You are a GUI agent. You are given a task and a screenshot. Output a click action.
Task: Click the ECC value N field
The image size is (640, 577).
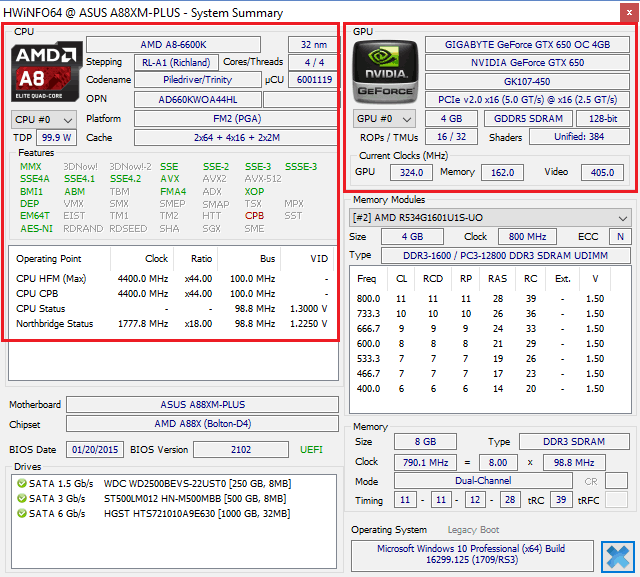620,237
